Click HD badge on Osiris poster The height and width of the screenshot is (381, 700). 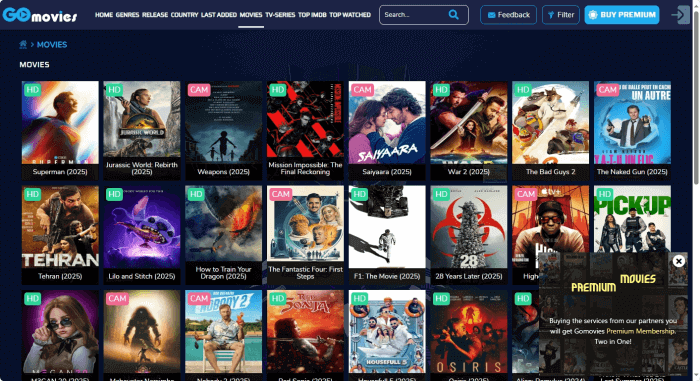pyautogui.click(x=441, y=298)
